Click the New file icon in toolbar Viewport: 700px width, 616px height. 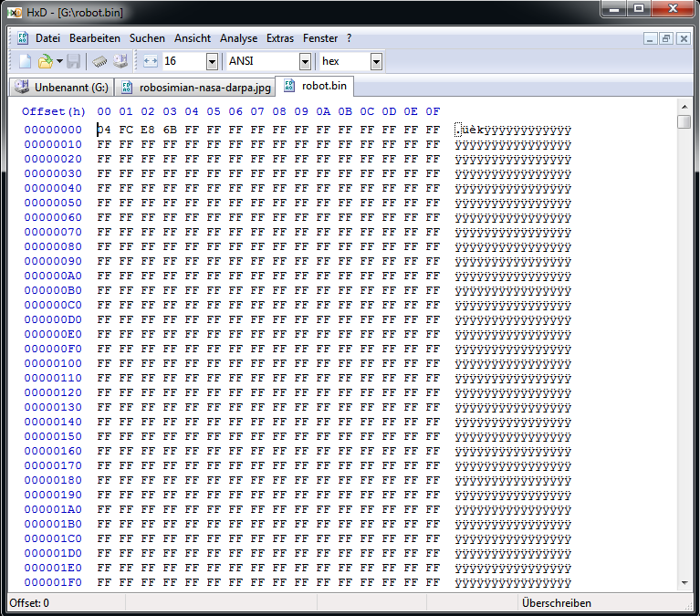pos(25,61)
